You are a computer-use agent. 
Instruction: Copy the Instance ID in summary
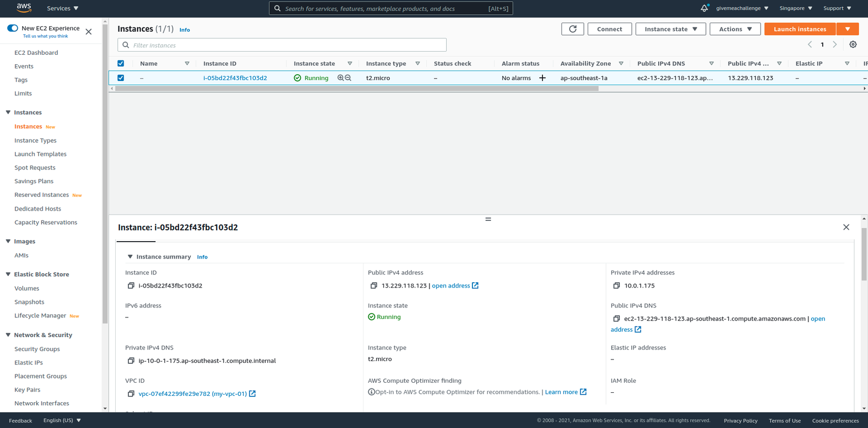tap(131, 286)
